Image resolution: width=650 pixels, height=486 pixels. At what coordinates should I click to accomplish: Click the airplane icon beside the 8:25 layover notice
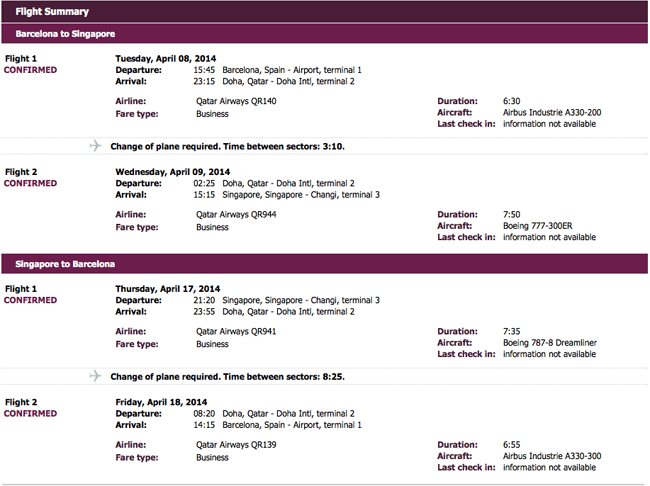pos(96,376)
